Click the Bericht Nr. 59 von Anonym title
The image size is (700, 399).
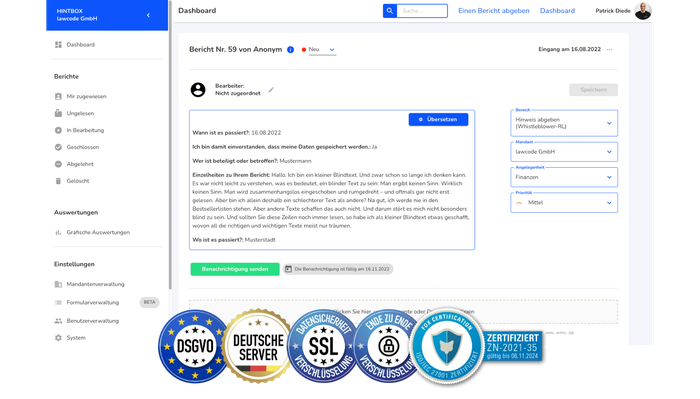(235, 50)
